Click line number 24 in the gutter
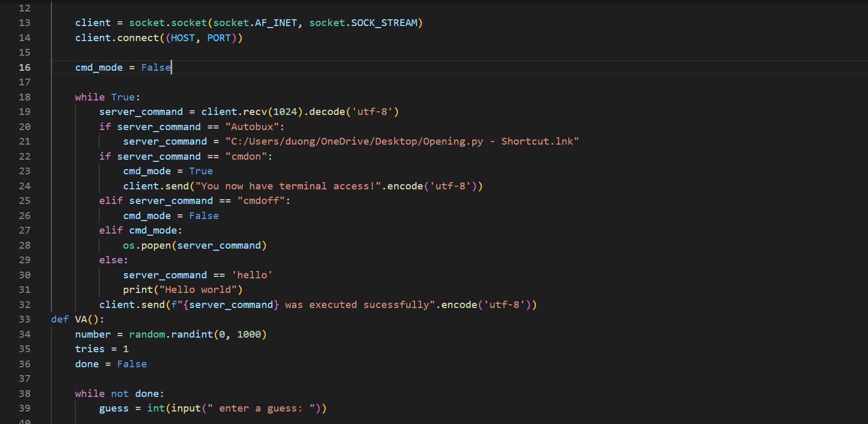Screen dimensions: 868x424 point(24,186)
